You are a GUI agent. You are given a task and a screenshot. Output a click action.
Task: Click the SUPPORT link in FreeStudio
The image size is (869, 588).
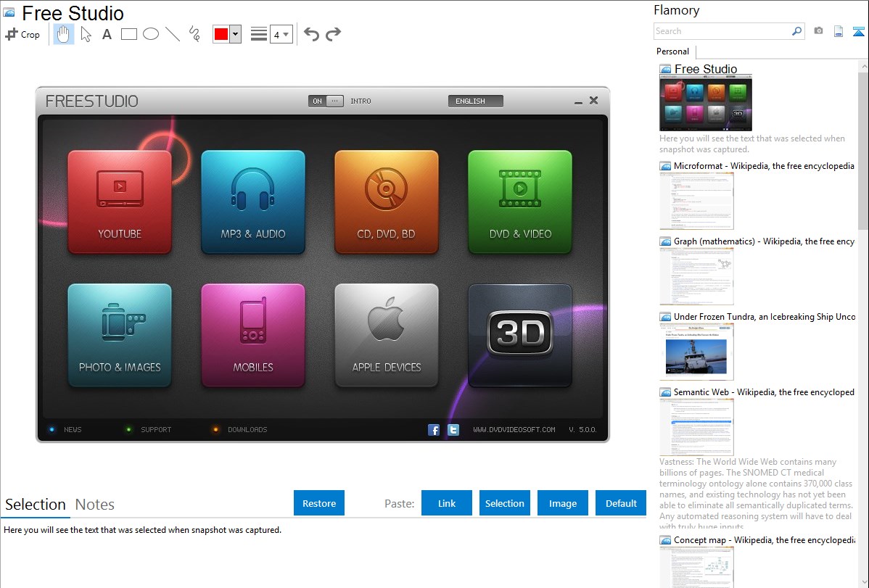[x=156, y=429]
